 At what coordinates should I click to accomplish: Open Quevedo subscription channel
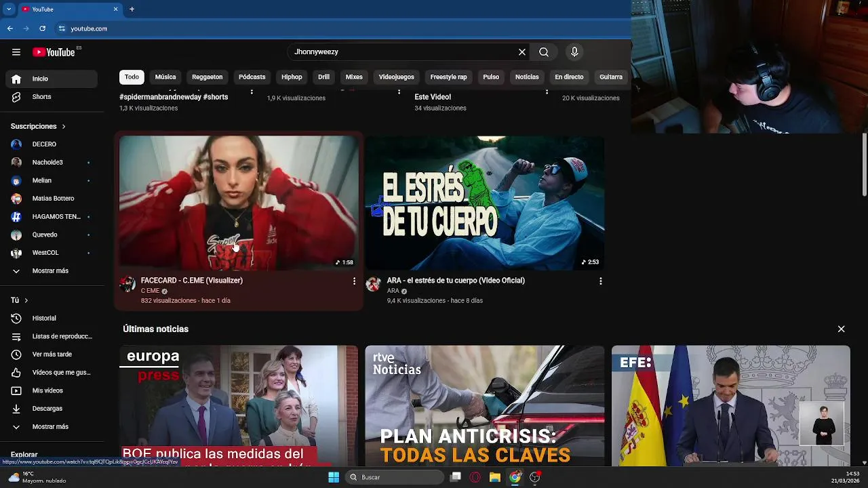tap(52, 235)
